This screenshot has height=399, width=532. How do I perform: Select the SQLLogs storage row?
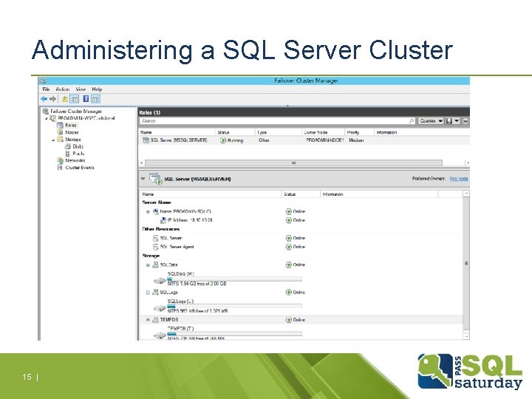tap(168, 292)
